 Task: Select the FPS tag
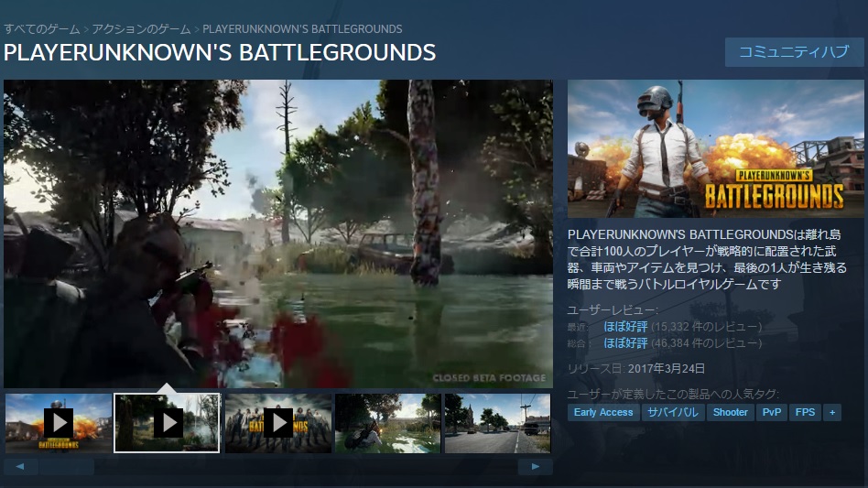coord(805,412)
